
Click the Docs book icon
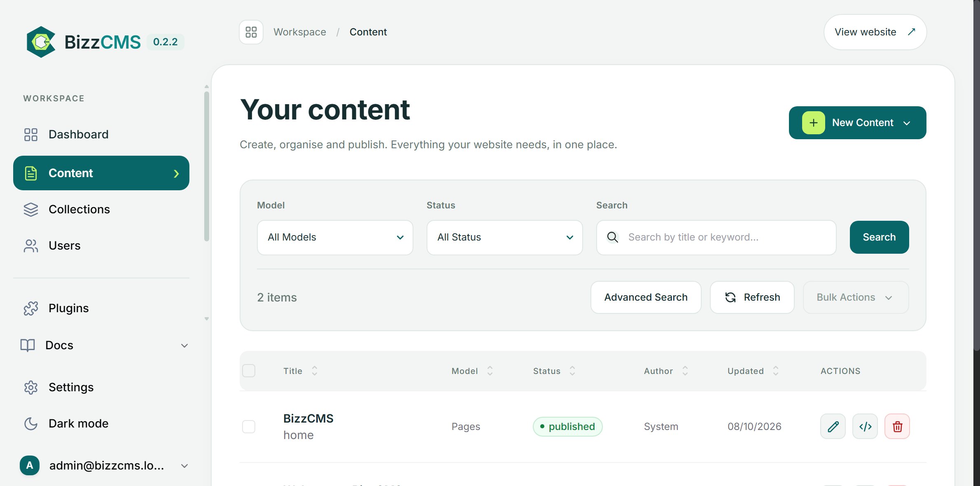click(28, 345)
